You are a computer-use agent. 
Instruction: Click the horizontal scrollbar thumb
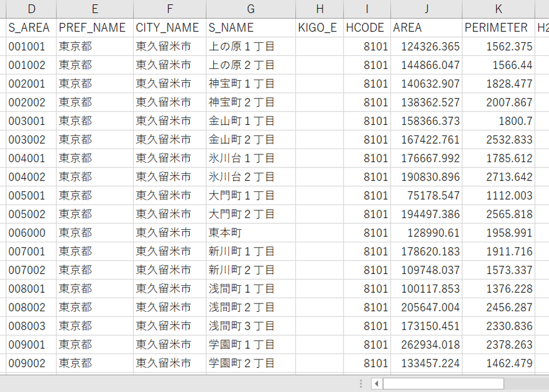(444, 384)
